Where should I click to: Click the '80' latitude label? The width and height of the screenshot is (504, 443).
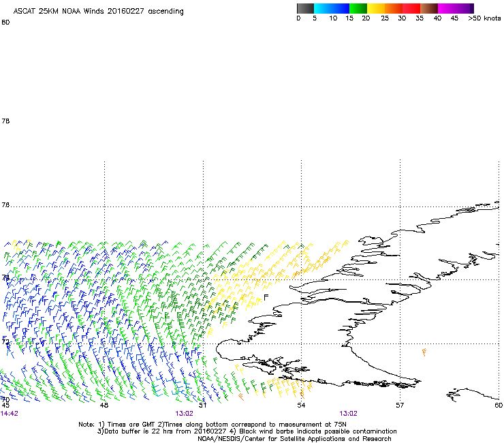pyautogui.click(x=5, y=22)
